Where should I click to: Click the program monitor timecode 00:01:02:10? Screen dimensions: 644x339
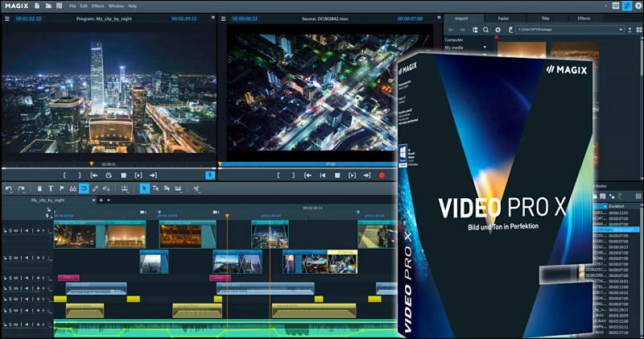[x=28, y=19]
